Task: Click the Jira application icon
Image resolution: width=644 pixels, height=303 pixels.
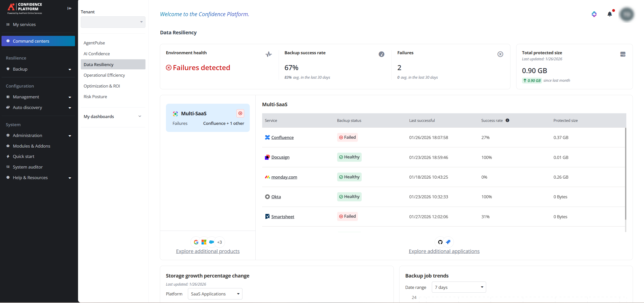Action: click(448, 242)
